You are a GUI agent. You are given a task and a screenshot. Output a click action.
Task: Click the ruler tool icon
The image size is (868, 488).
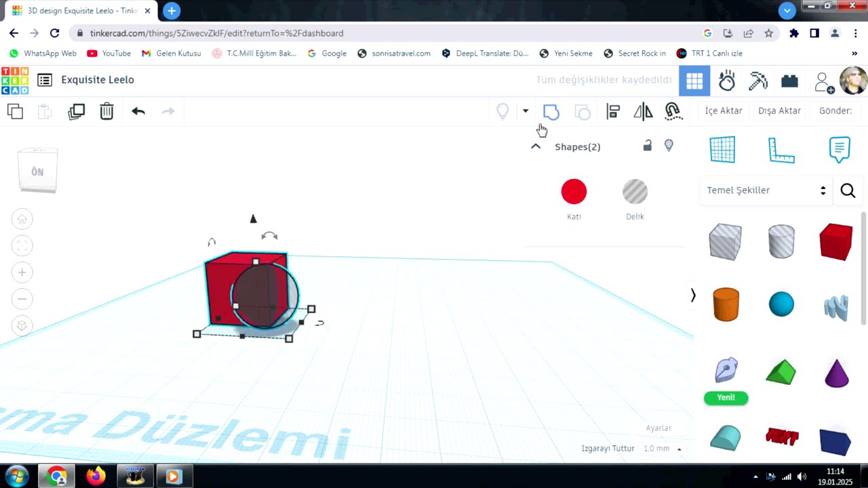(781, 150)
